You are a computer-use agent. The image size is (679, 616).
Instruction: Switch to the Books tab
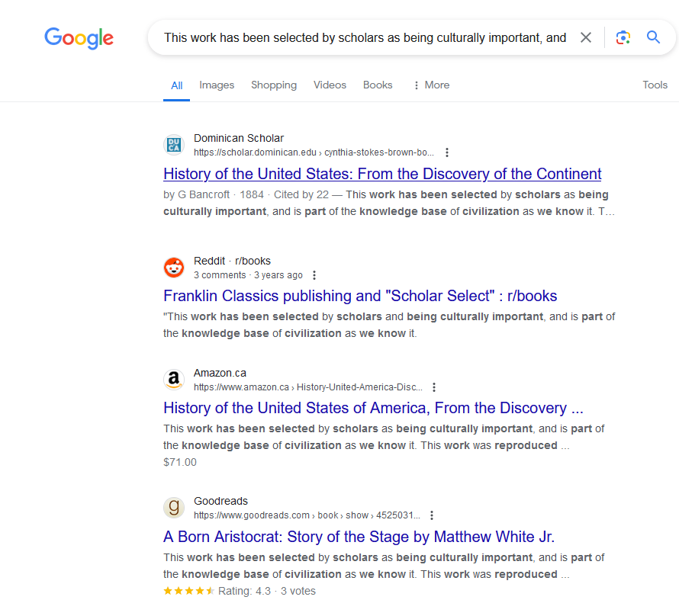378,85
